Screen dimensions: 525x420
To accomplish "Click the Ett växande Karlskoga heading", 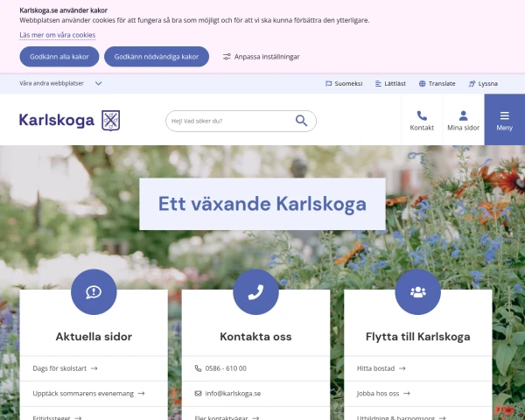I will [262, 204].
